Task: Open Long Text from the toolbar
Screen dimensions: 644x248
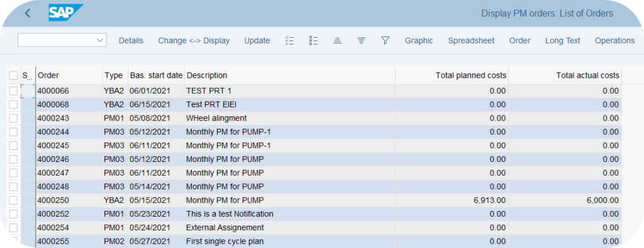Action: (563, 41)
